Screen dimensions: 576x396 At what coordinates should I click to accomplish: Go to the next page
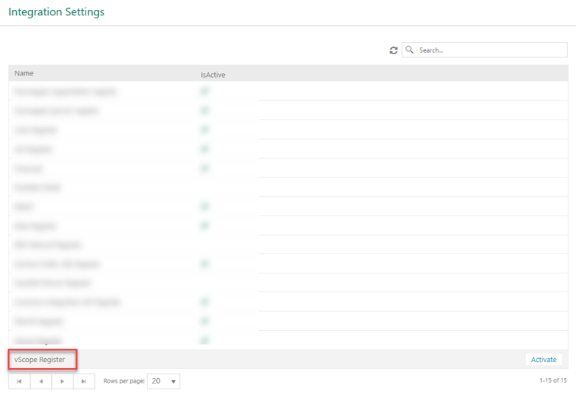62,381
